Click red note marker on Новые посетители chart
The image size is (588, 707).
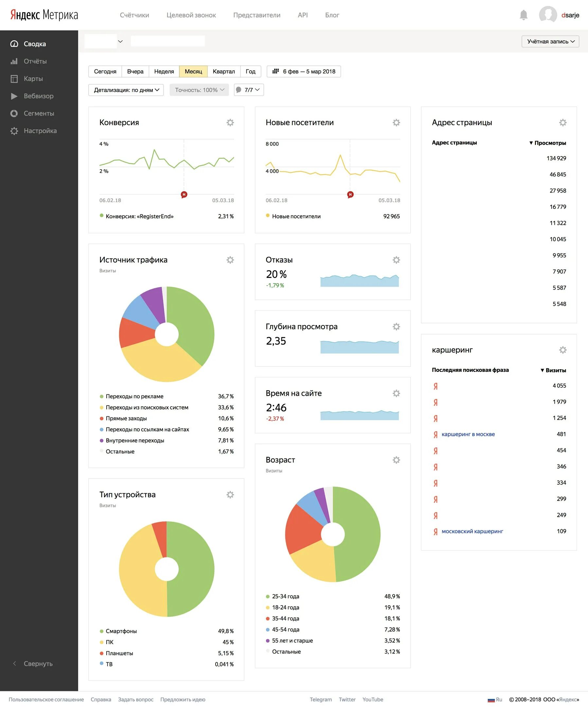point(350,195)
